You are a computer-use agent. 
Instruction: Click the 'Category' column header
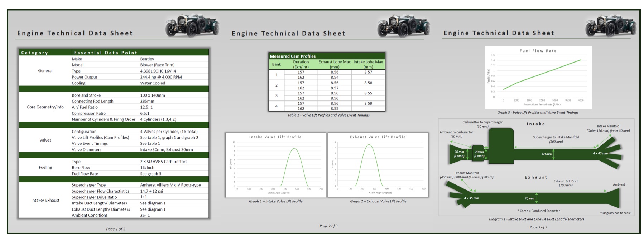pyautogui.click(x=34, y=53)
